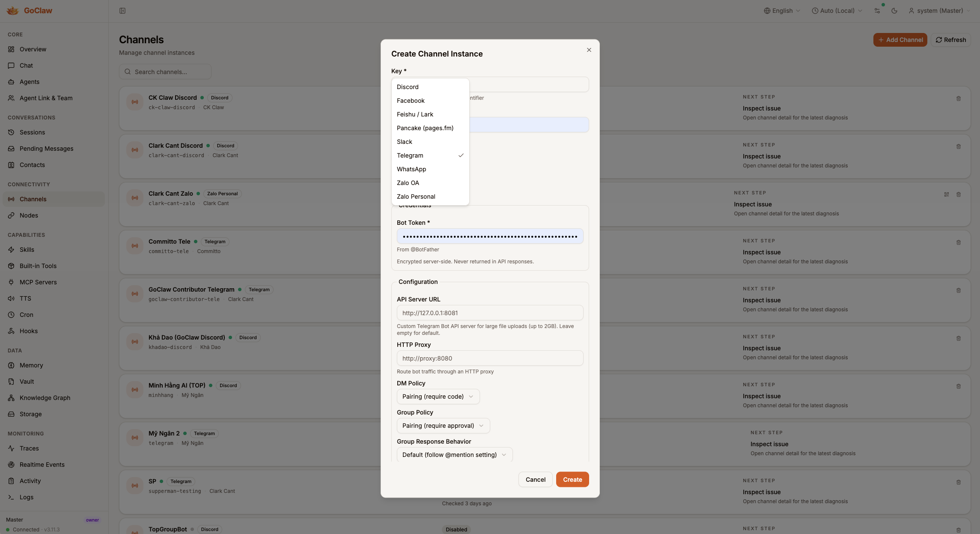Select Slack channel type
980x534 pixels.
coord(430,142)
